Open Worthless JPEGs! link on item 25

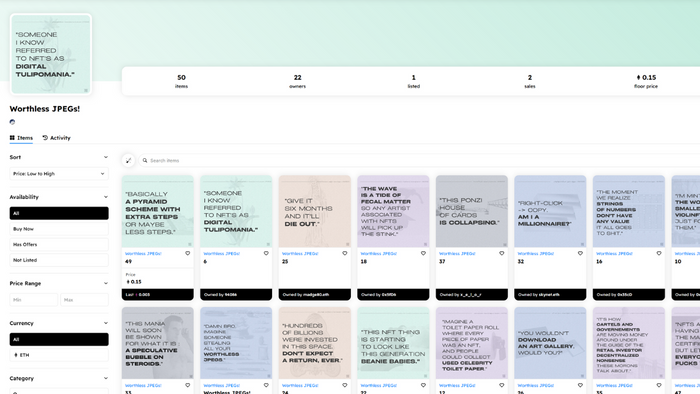300,253
